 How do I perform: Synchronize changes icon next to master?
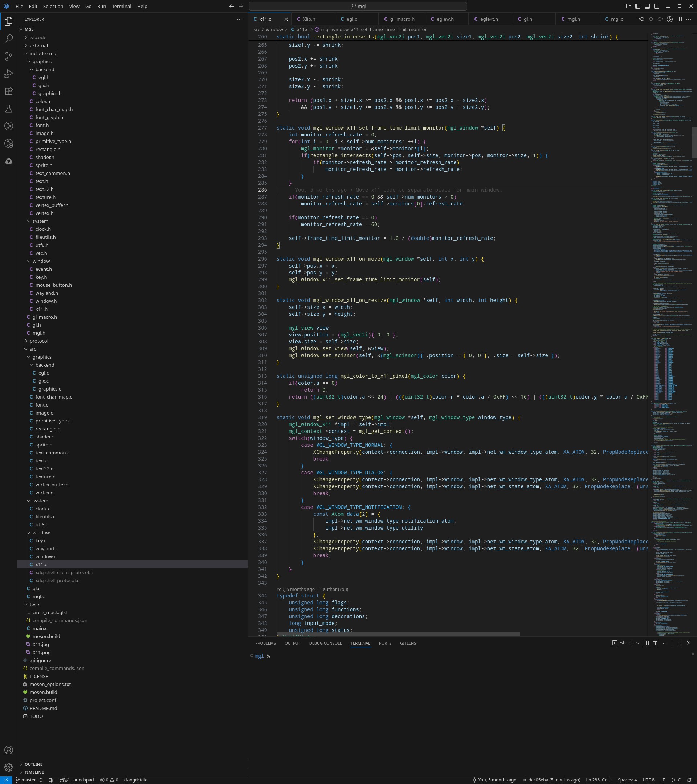click(x=41, y=780)
